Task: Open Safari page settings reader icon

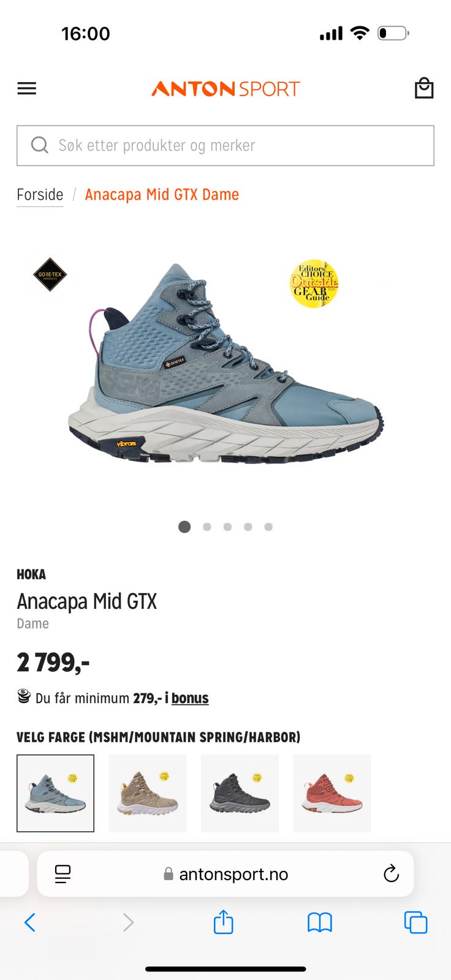Action: [x=63, y=874]
